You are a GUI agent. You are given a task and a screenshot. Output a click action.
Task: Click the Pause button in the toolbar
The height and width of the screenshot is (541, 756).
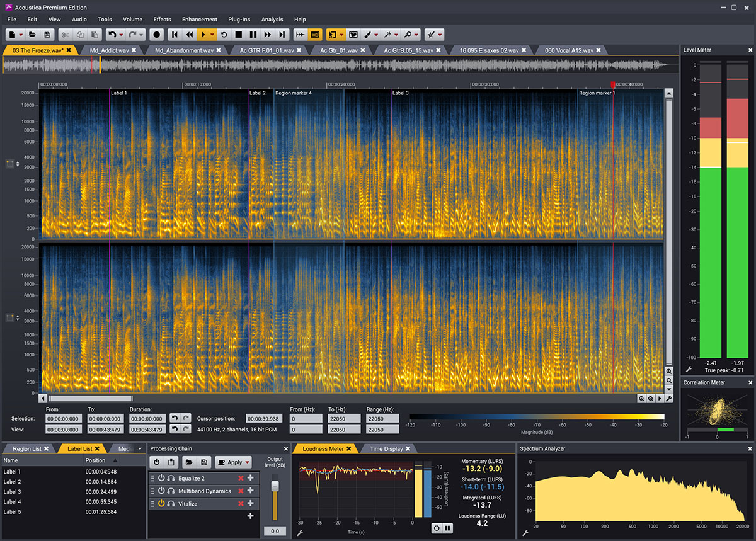pos(253,35)
